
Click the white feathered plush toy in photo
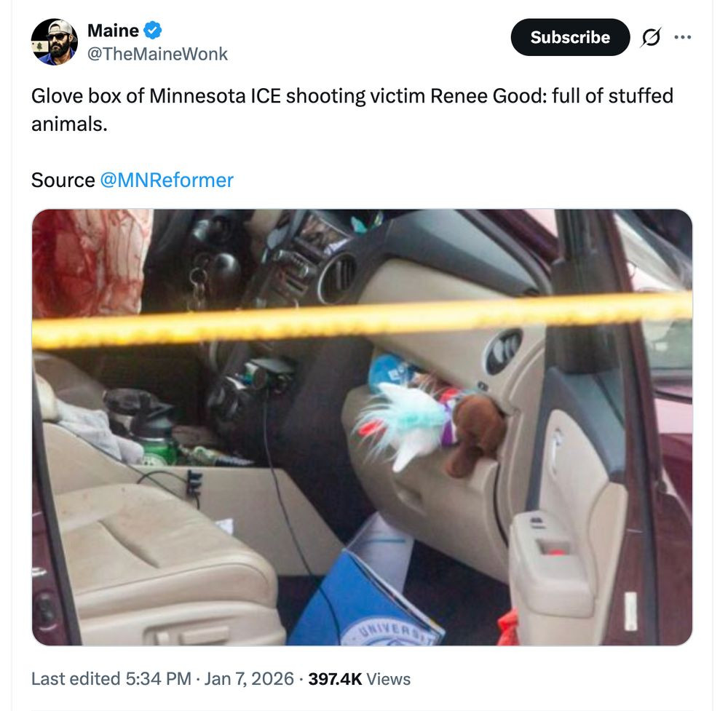point(404,426)
